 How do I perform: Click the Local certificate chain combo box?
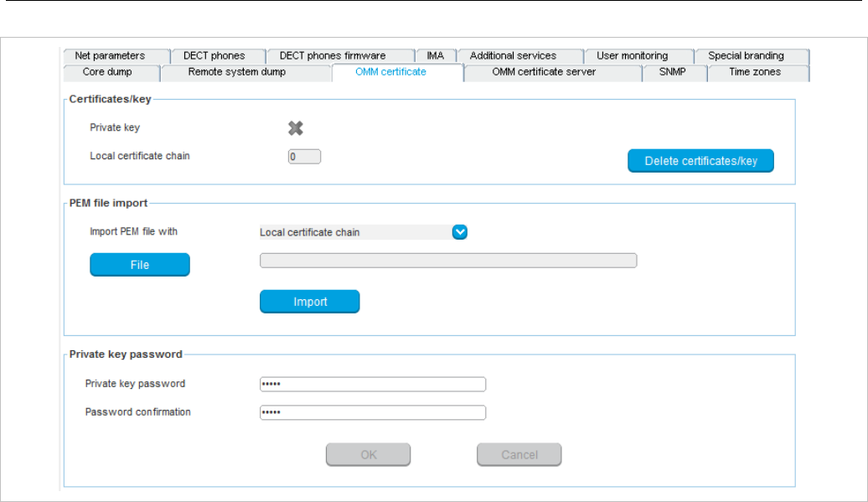[x=363, y=232]
